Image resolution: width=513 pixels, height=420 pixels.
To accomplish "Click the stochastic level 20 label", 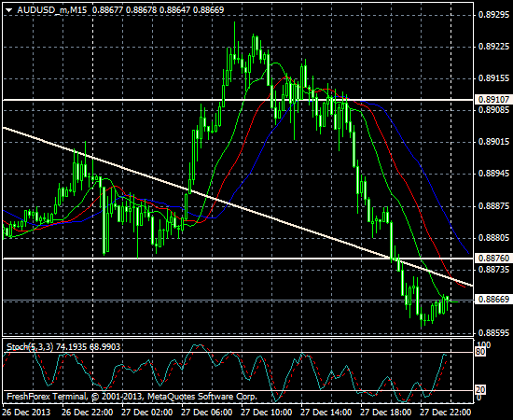I will pyautogui.click(x=480, y=390).
